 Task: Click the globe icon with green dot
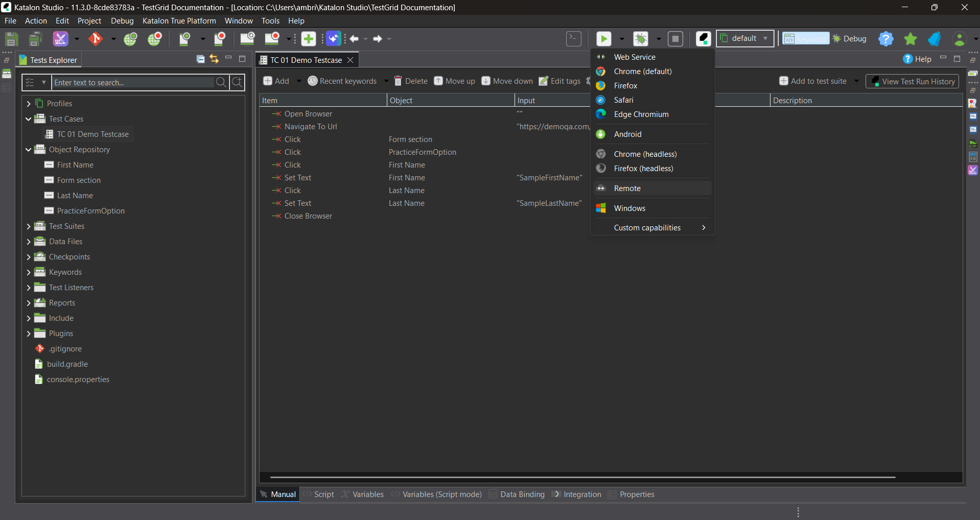coord(130,39)
